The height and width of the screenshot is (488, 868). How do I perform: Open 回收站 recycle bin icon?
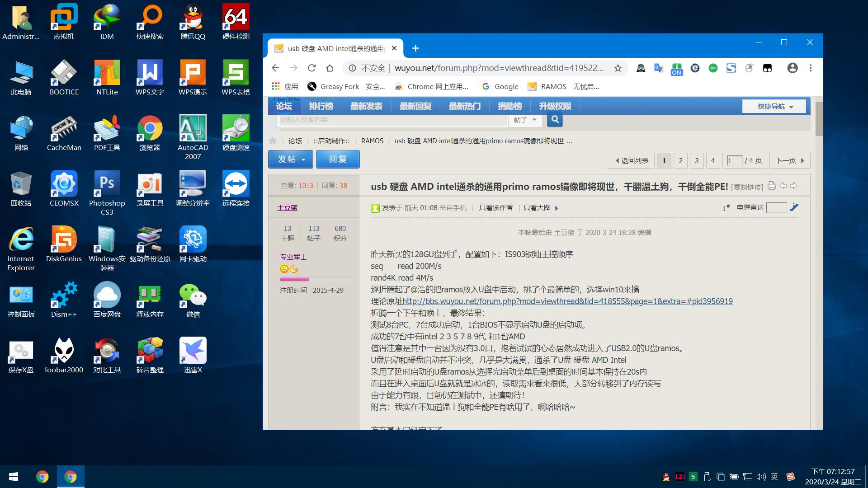click(x=21, y=188)
